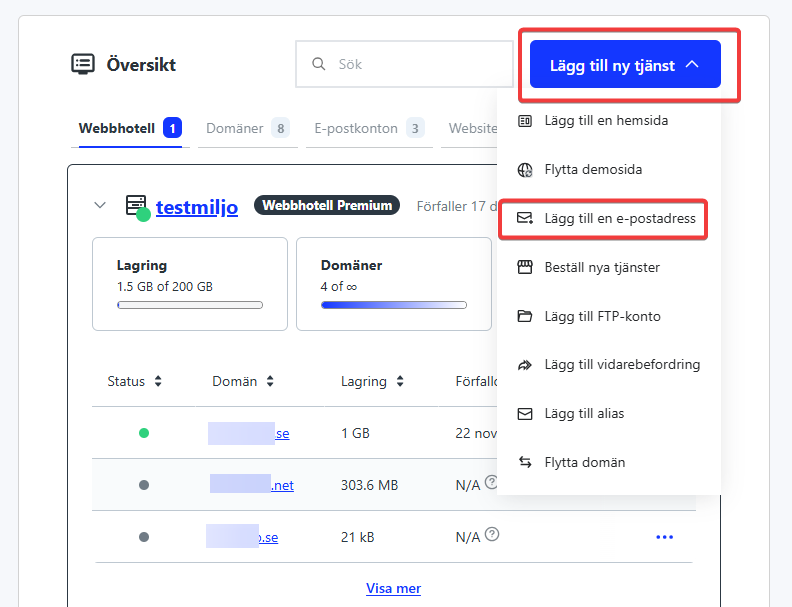Click the help icon next to N/A for .net domain
This screenshot has width=792, height=607.
491,484
